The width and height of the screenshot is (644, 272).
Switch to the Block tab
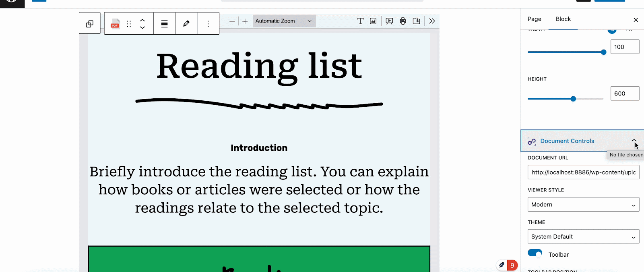pos(563,19)
